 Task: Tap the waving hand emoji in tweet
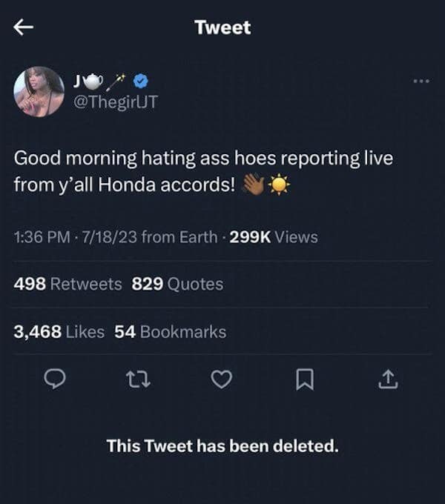(252, 184)
